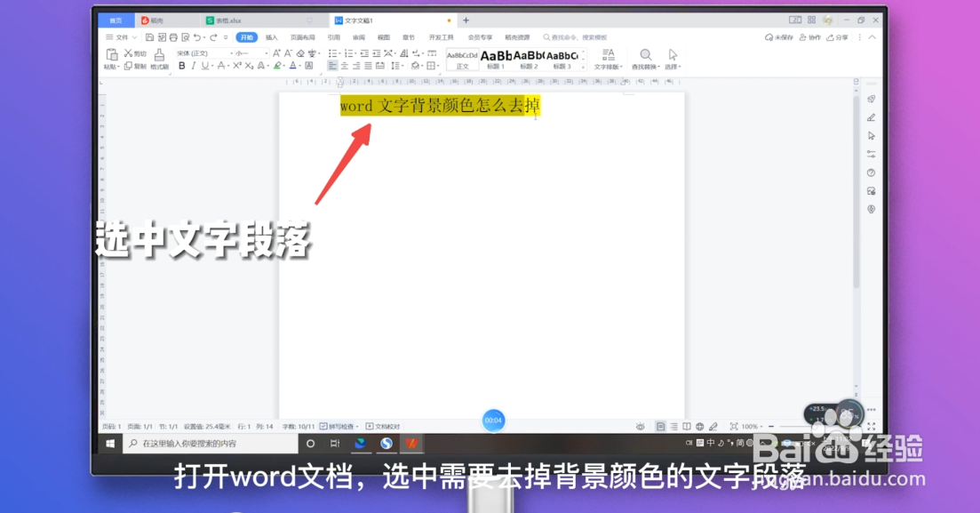Toggle Italic formatting

click(x=193, y=66)
